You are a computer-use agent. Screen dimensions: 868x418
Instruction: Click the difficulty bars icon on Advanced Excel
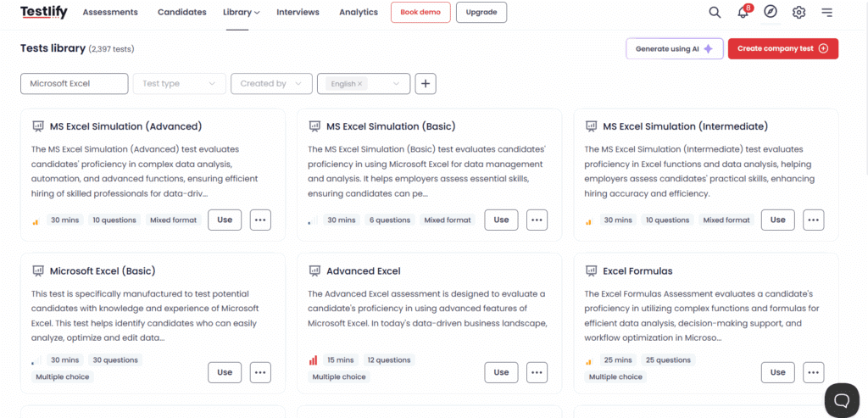click(313, 360)
